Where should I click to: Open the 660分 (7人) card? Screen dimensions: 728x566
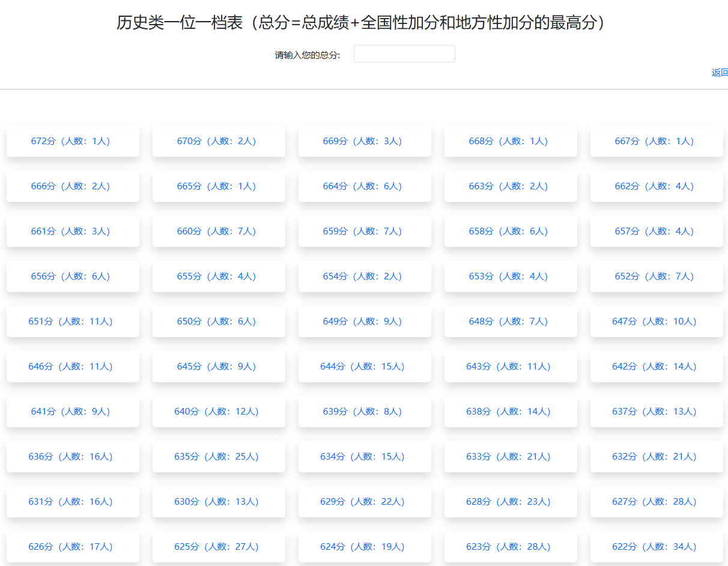tap(219, 231)
